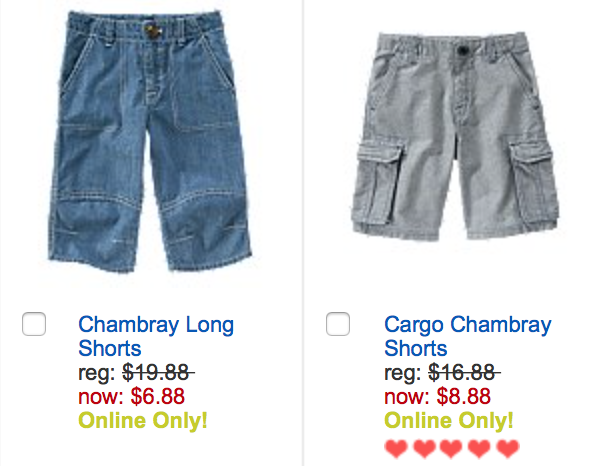Click the struck-through $19.88 regular price

(x=159, y=373)
